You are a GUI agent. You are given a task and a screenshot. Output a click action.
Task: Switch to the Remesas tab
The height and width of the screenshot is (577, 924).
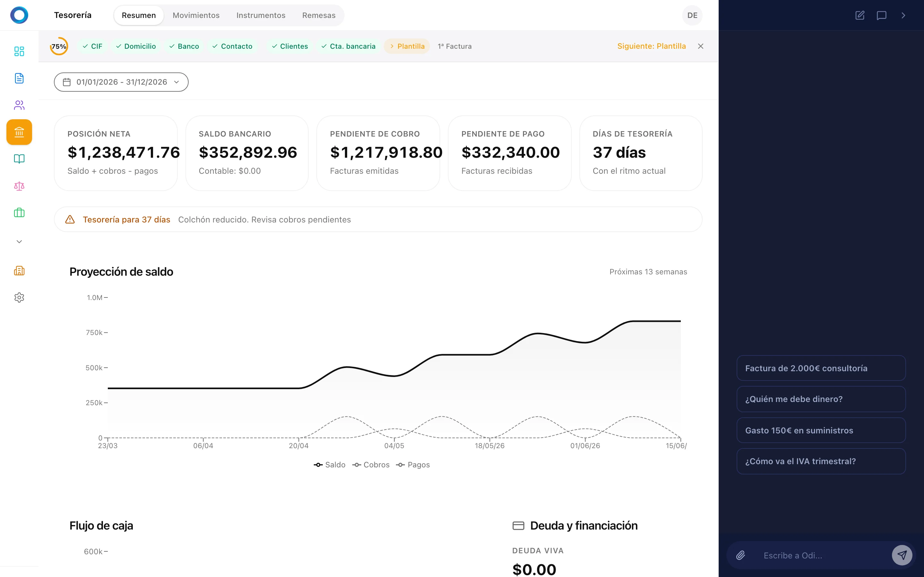(x=319, y=15)
